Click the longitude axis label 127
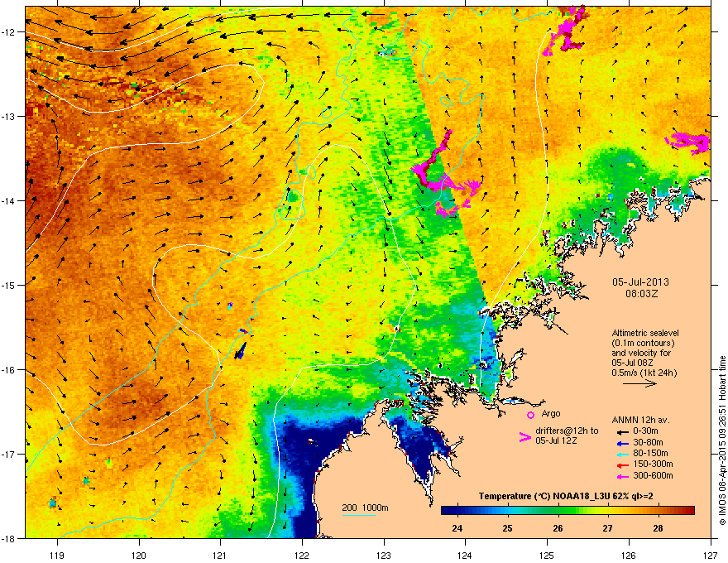Viewport: 728px width, 563px height. click(711, 555)
